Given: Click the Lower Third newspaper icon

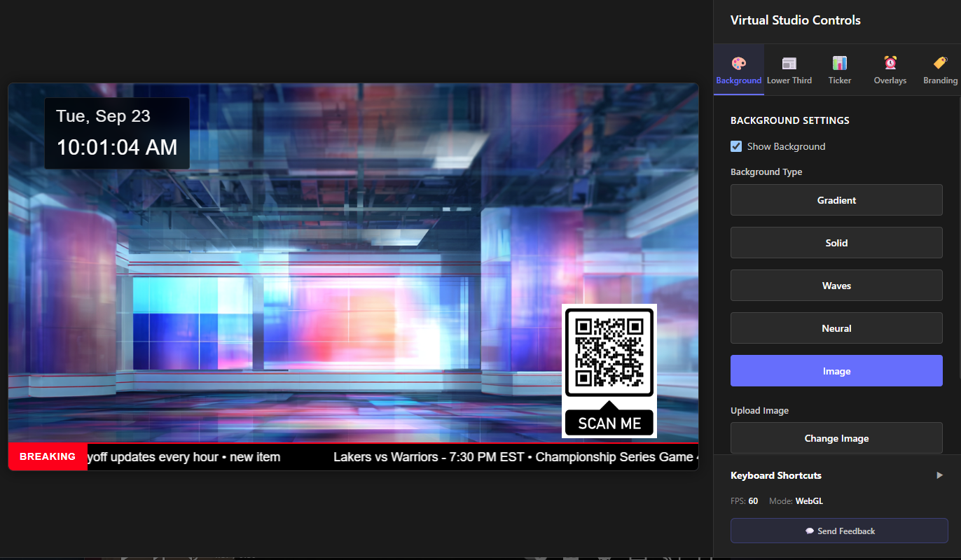Looking at the screenshot, I should pos(789,62).
